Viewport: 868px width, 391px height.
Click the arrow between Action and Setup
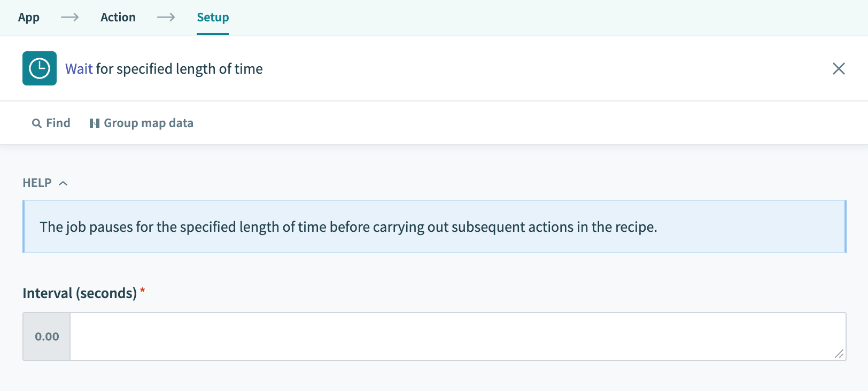pos(166,17)
